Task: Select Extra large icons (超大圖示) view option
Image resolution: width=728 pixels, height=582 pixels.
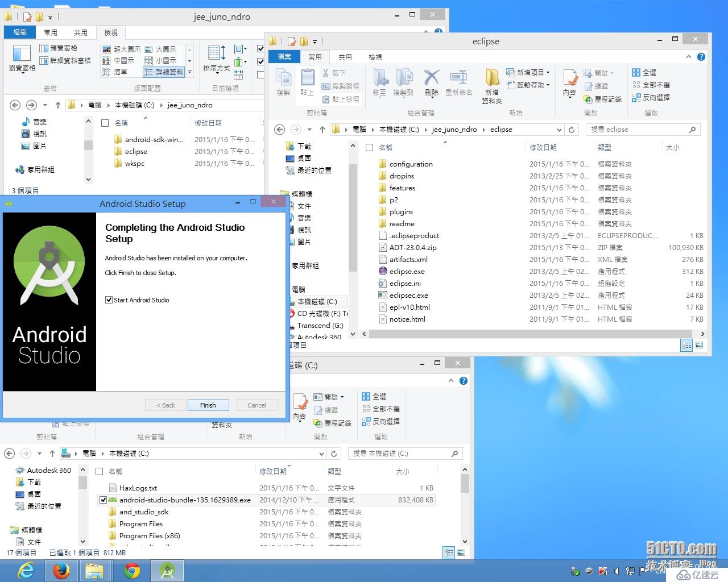Action: (x=121, y=49)
